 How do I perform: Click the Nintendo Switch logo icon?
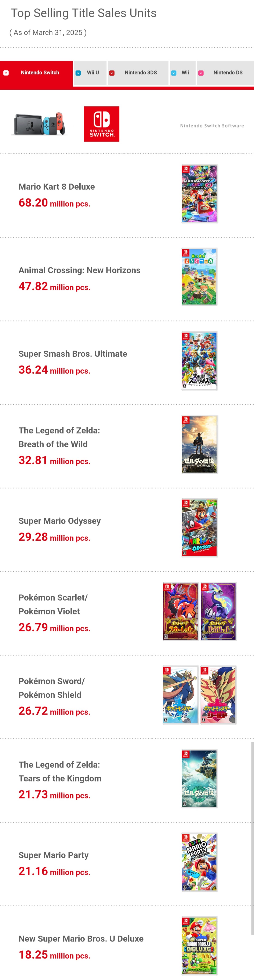point(101,124)
